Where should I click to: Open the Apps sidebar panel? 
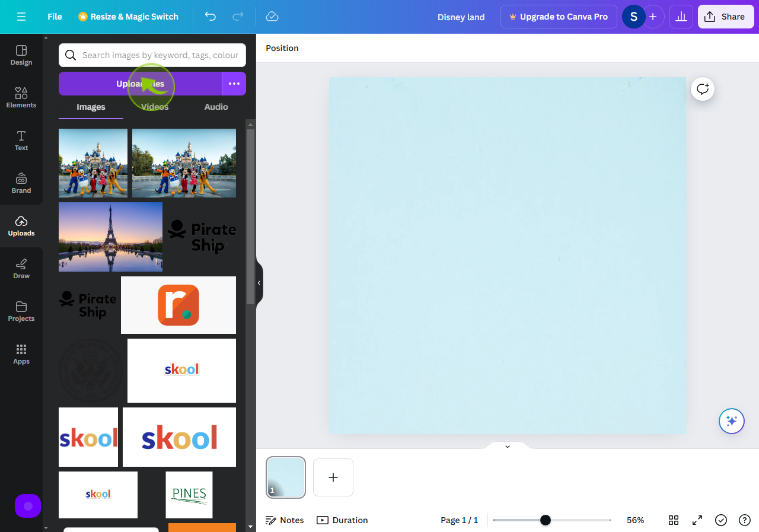click(21, 354)
